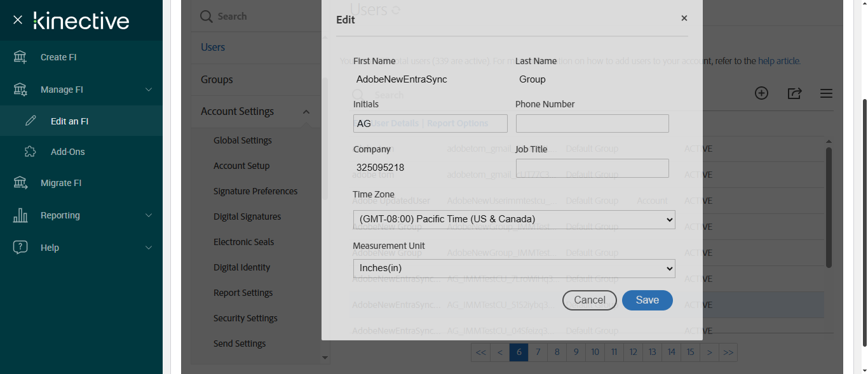Click the Manage FI gear-bank icon
Screen dimensions: 868x374
point(20,90)
